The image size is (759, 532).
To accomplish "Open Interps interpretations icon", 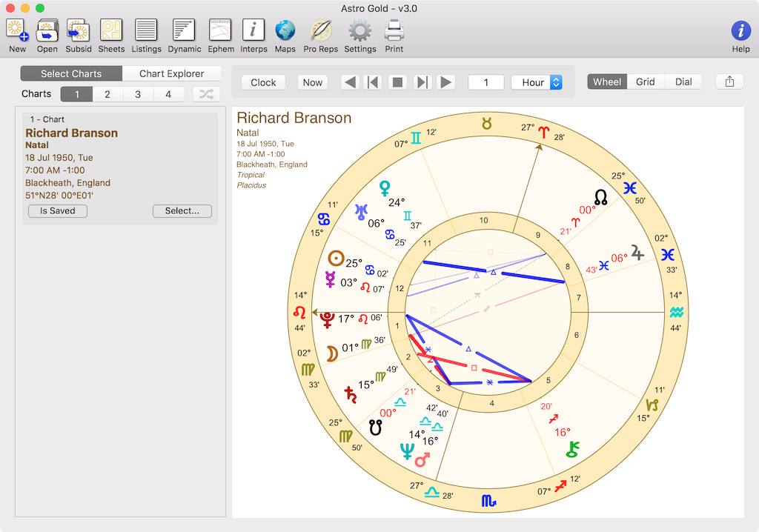I will pyautogui.click(x=253, y=30).
